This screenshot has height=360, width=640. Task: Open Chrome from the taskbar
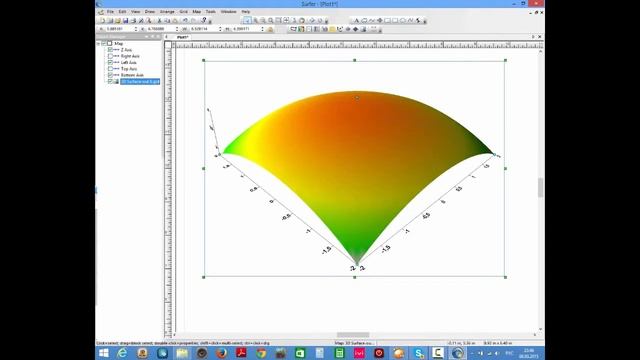261,353
